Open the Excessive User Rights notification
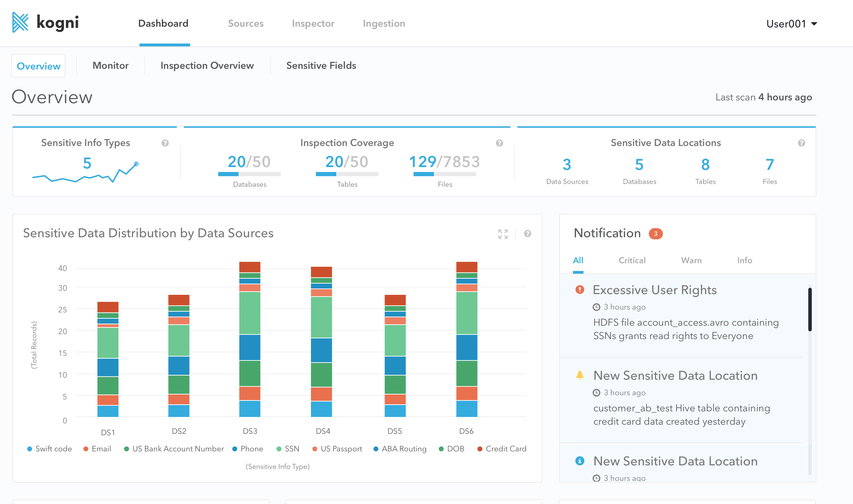Image resolution: width=853 pixels, height=504 pixels. coord(654,290)
